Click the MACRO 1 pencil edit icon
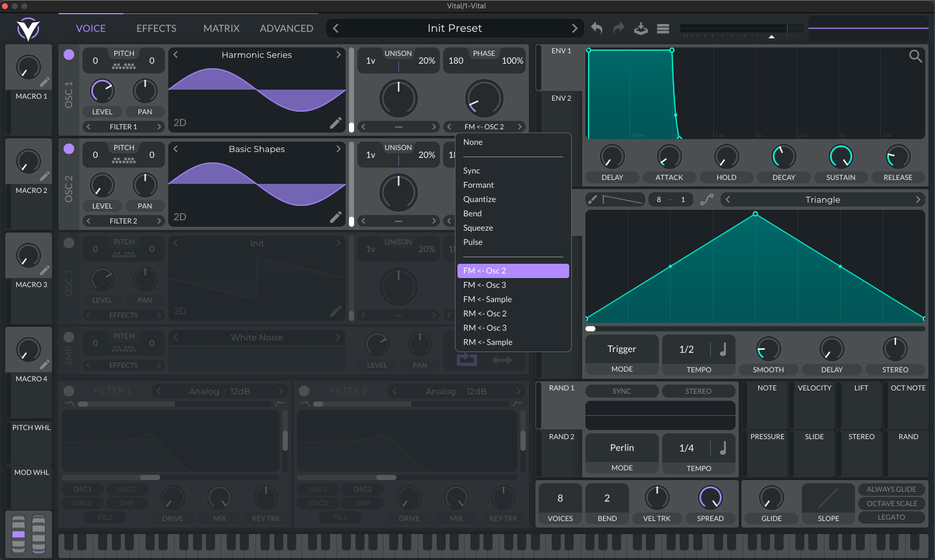The image size is (935, 560). pos(44,82)
